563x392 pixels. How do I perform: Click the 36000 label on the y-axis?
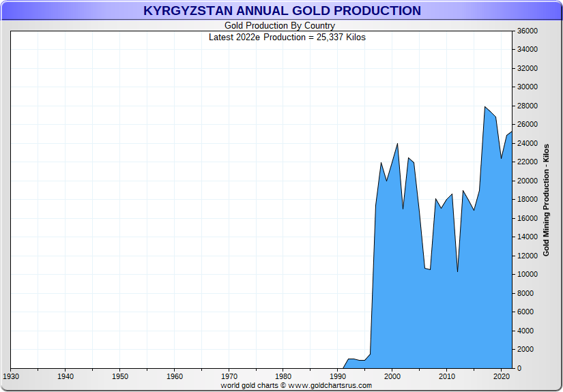coord(528,31)
